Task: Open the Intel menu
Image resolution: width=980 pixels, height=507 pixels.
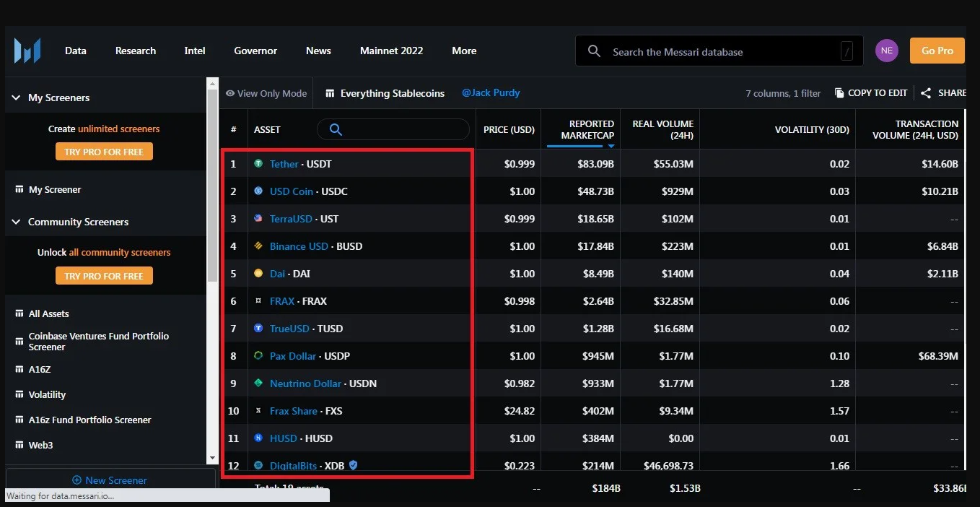Action: (195, 51)
